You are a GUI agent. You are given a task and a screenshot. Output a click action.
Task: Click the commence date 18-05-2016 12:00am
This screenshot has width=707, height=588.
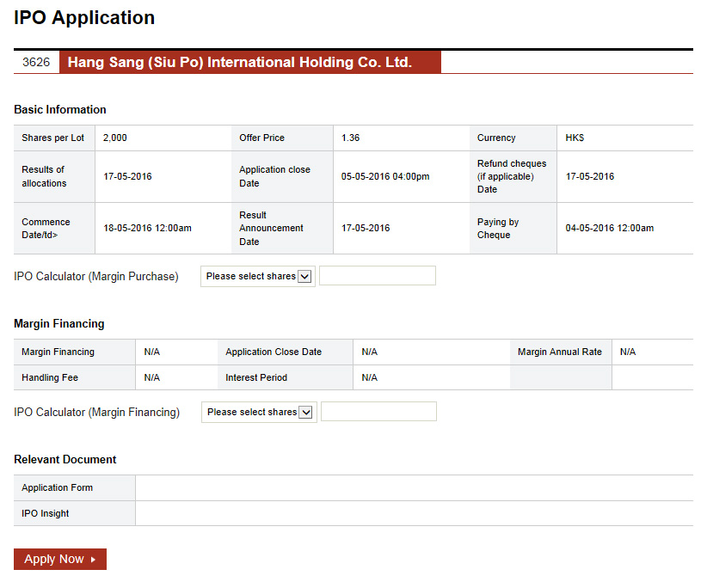click(x=147, y=228)
